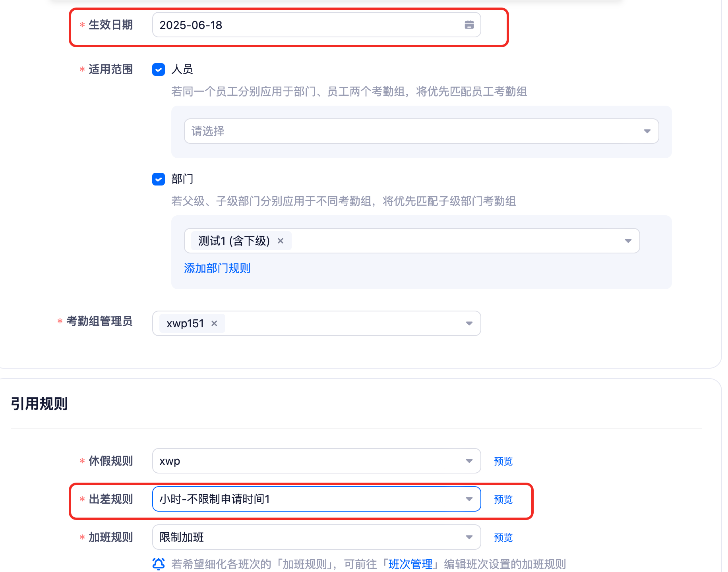Image resolution: width=728 pixels, height=572 pixels.
Task: Remove the xwp151 administrator tag
Action: [214, 323]
